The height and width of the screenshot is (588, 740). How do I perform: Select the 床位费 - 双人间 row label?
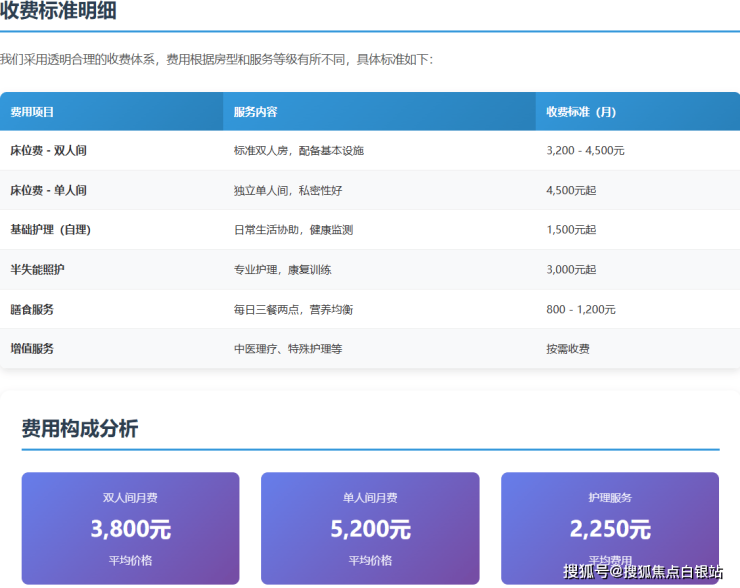pos(48,151)
